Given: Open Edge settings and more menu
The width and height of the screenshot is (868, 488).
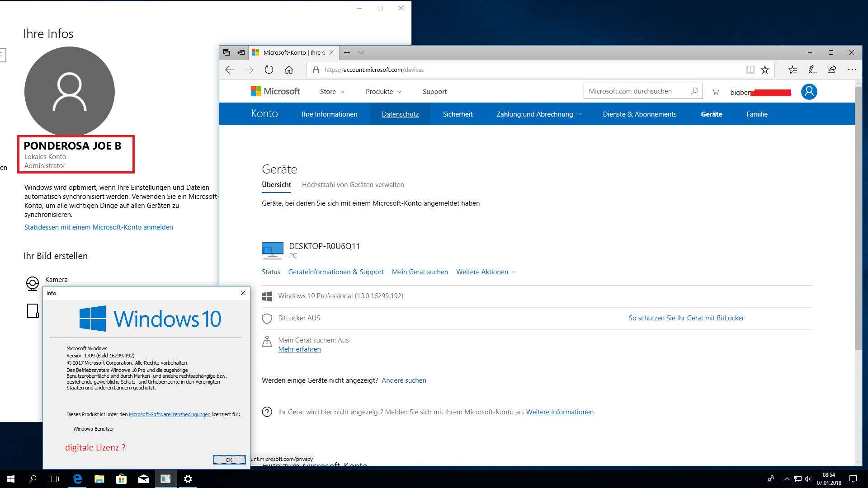Looking at the screenshot, I should point(852,70).
